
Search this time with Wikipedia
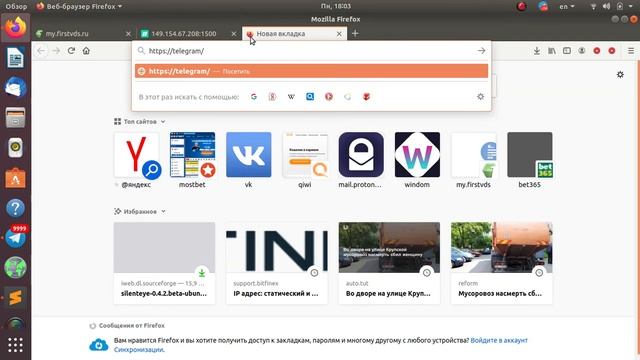point(291,97)
